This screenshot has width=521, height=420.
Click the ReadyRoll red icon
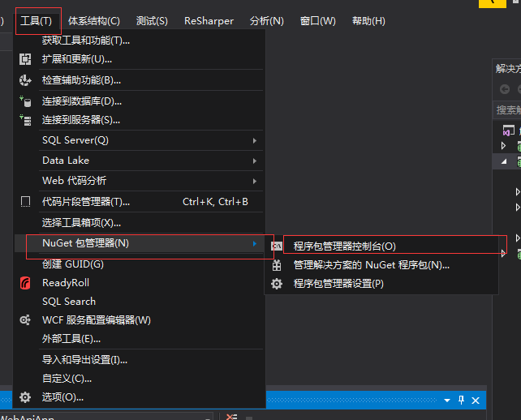point(25,283)
